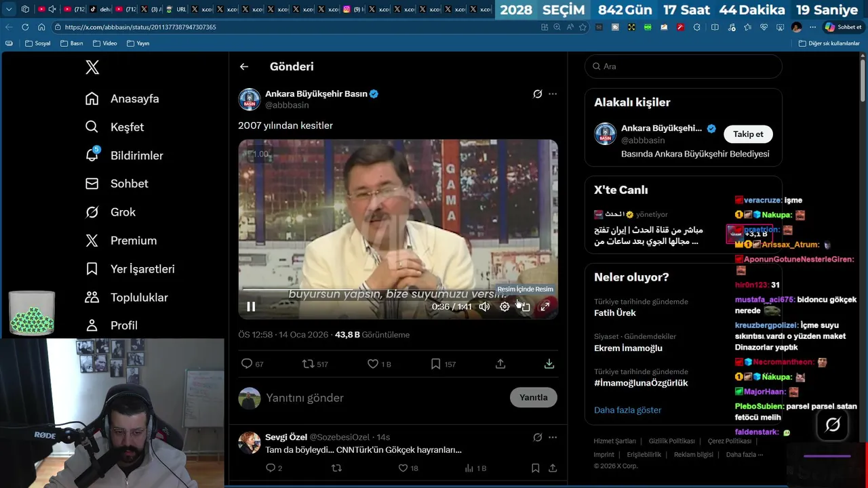Enter video fullscreen

tap(545, 306)
